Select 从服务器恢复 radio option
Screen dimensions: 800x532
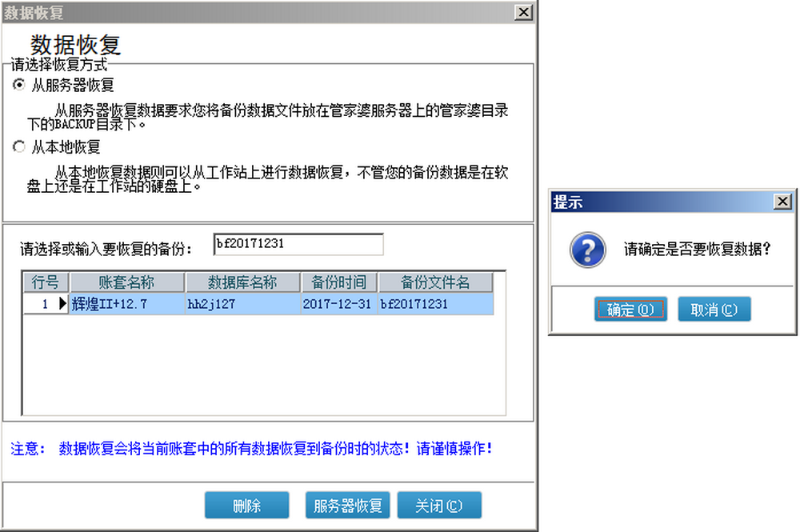tap(19, 85)
